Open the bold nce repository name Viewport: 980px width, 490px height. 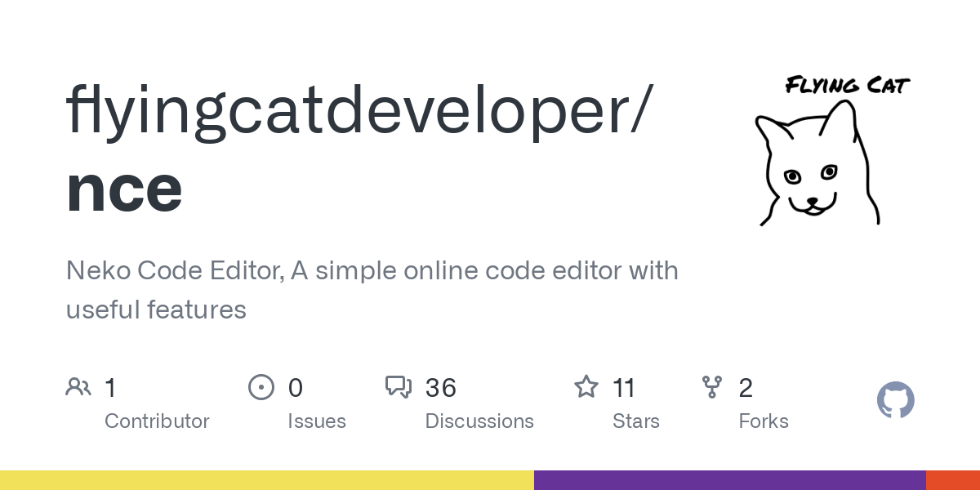pyautogui.click(x=124, y=189)
